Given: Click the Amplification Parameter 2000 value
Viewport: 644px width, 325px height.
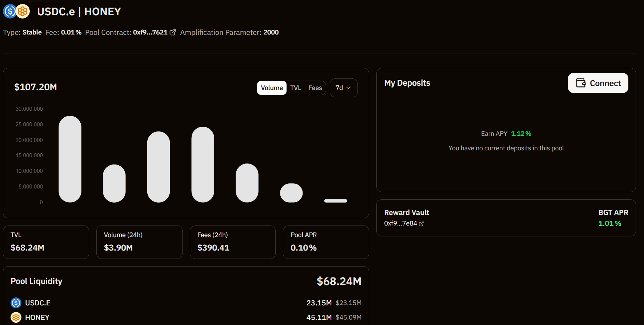Looking at the screenshot, I should pos(271,32).
